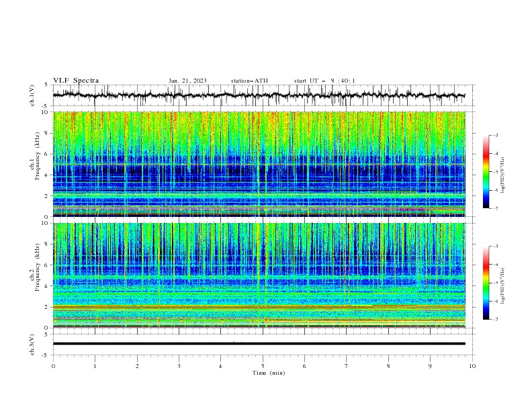Click the ch.1 spectrogram color scale bar

(486, 172)
